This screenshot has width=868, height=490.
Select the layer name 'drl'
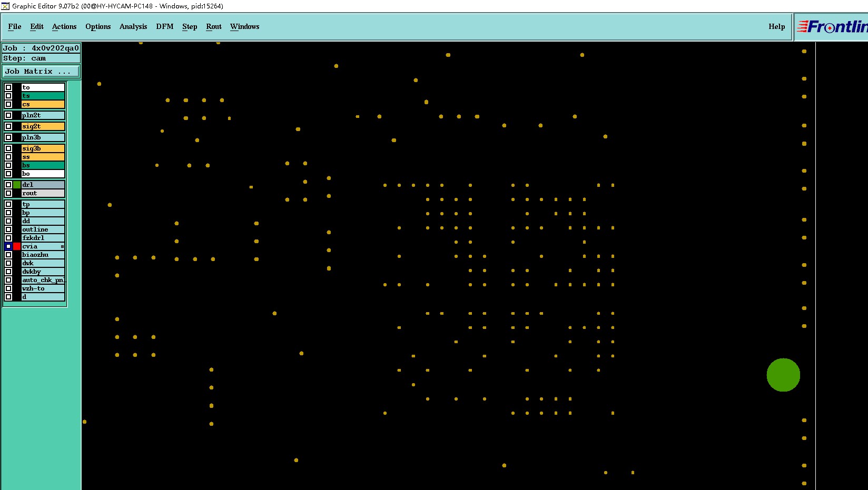pyautogui.click(x=43, y=185)
